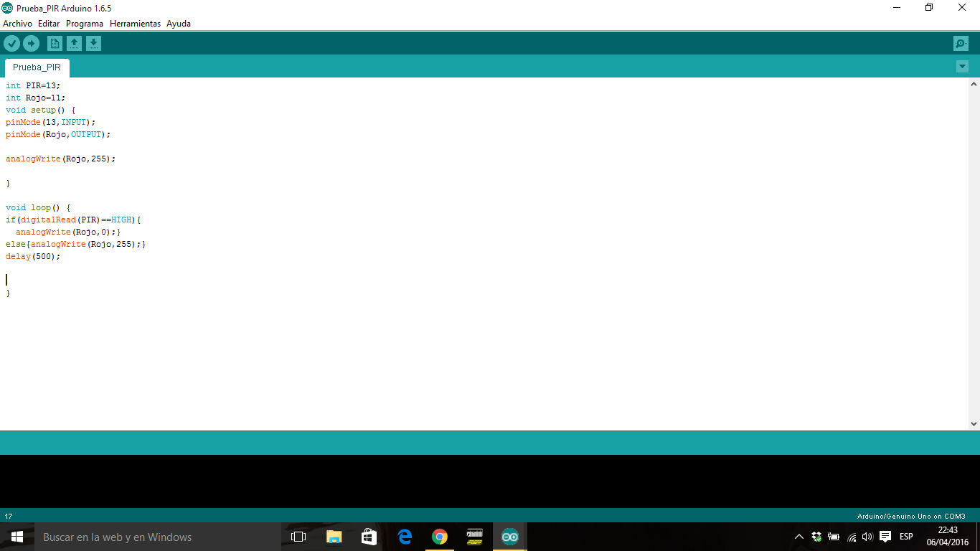Click the 'pinMode(13,INPUT);' line
The height and width of the screenshot is (551, 980).
(50, 122)
